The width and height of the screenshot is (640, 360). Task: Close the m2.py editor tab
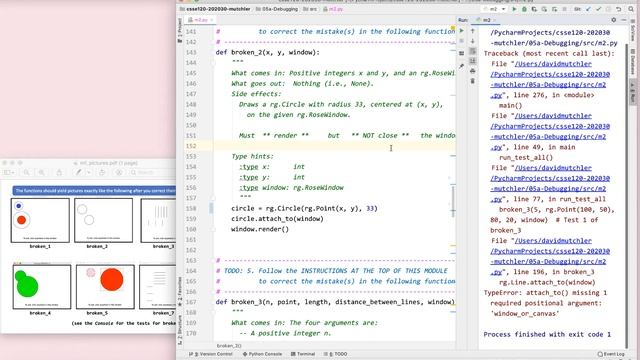coord(212,20)
